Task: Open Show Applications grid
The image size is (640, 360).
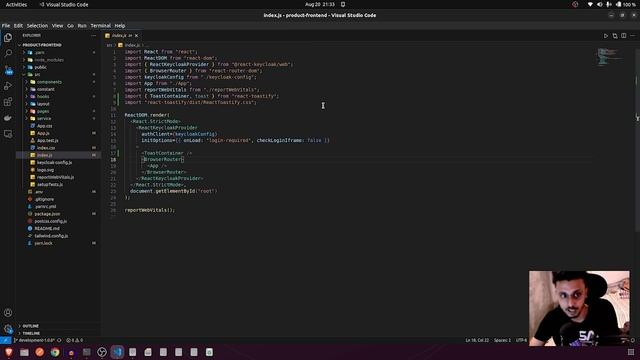Action: pyautogui.click(x=631, y=352)
